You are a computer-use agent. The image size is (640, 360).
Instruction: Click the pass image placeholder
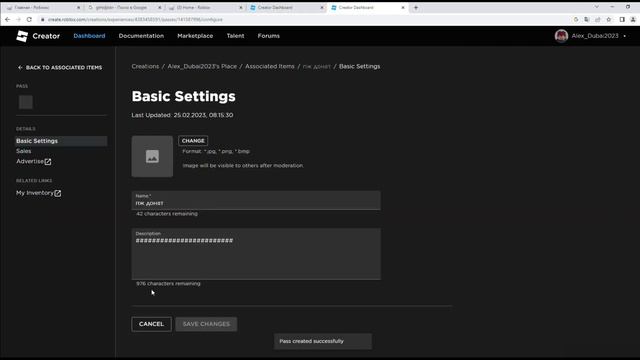(152, 156)
